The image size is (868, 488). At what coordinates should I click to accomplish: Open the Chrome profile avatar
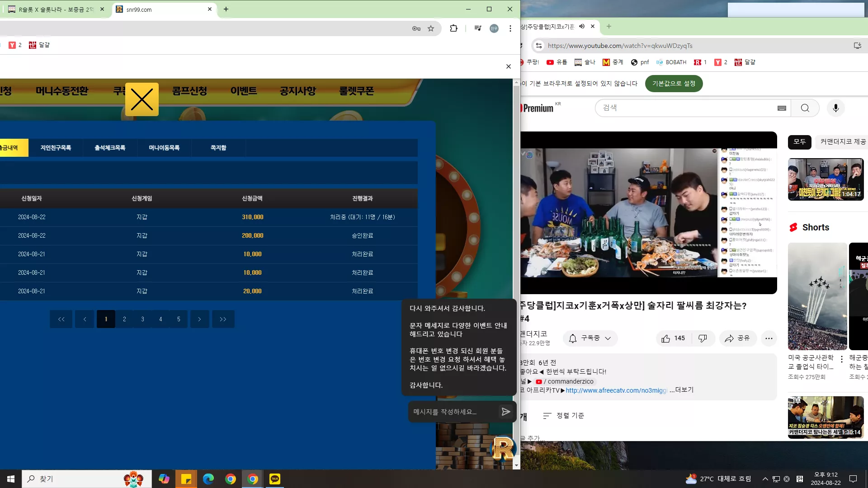[x=494, y=28]
